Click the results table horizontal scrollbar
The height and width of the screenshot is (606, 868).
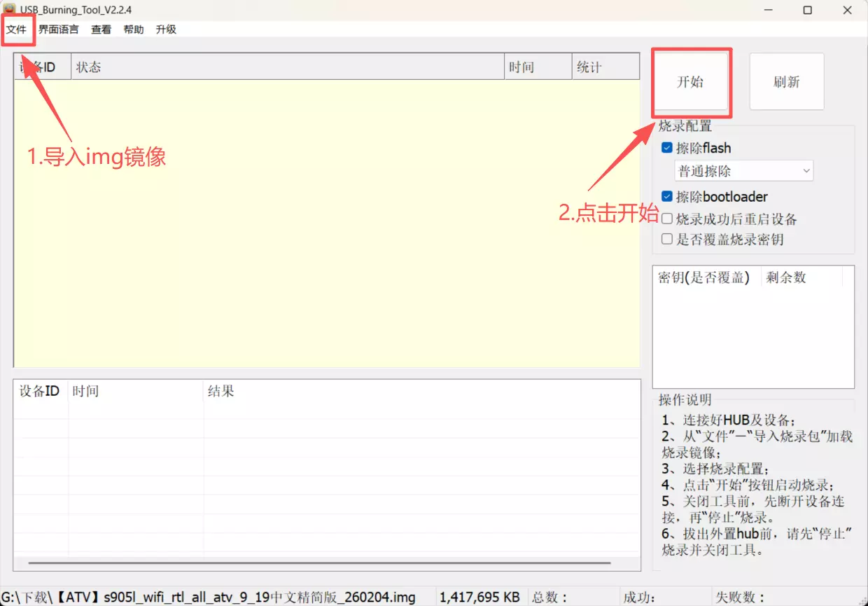(x=319, y=563)
